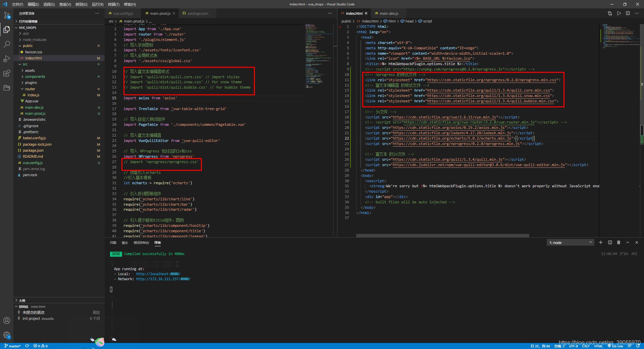This screenshot has width=644, height=349.
Task: Open the 编辑(E) Edit menu
Action: pyautogui.click(x=33, y=4)
